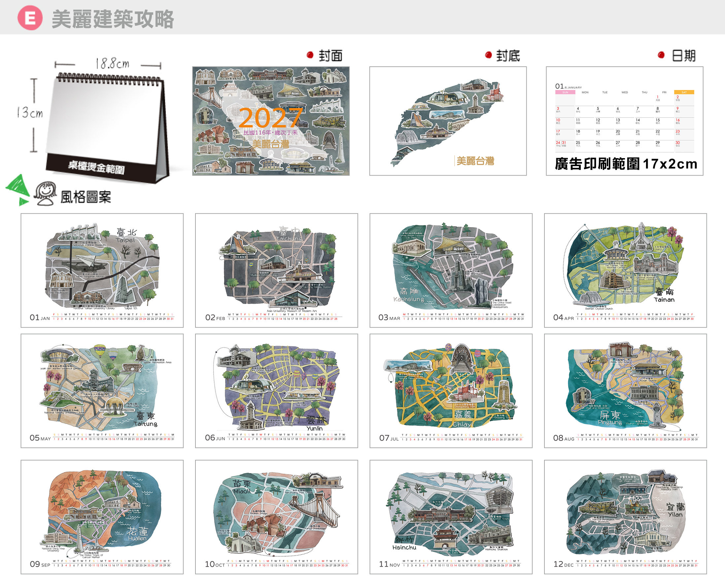The width and height of the screenshot is (725, 588).
Task: Click the 美麗建築攻略 heading text
Action: (x=113, y=19)
